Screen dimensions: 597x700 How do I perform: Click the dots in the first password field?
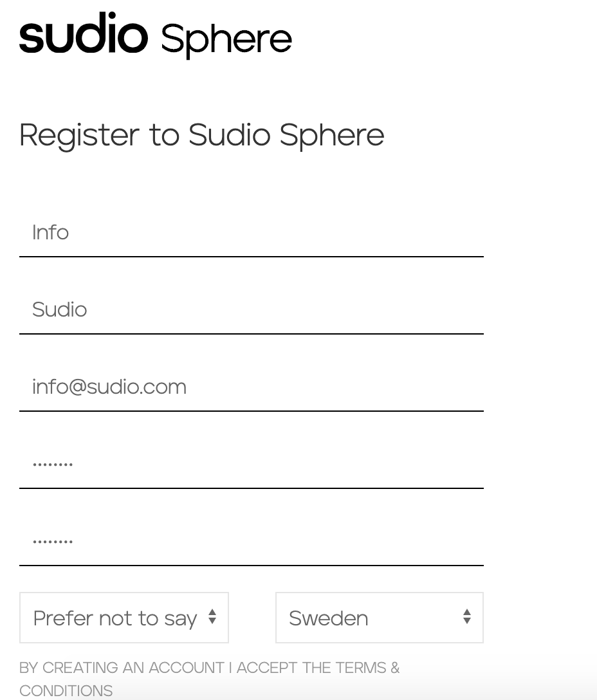(x=53, y=465)
